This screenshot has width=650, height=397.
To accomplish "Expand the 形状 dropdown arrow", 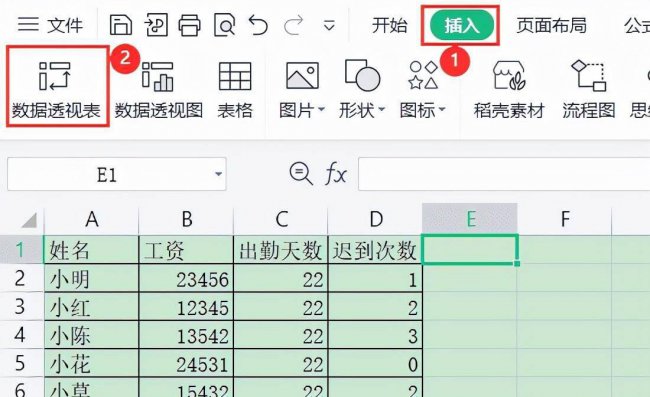I will click(x=382, y=110).
